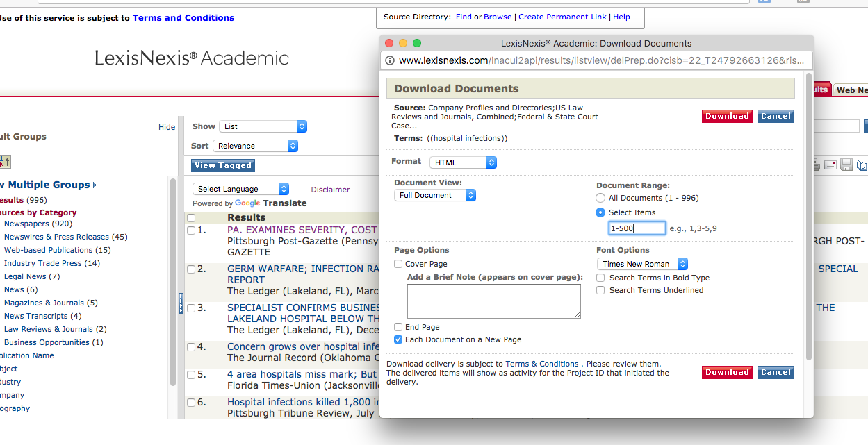Tick the checkbox for result 3
The height and width of the screenshot is (445, 868).
(191, 308)
